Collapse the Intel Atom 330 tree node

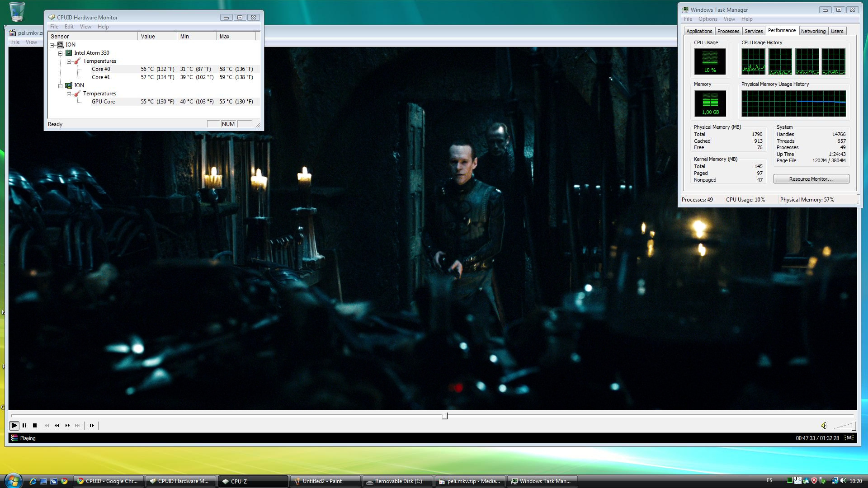[60, 53]
